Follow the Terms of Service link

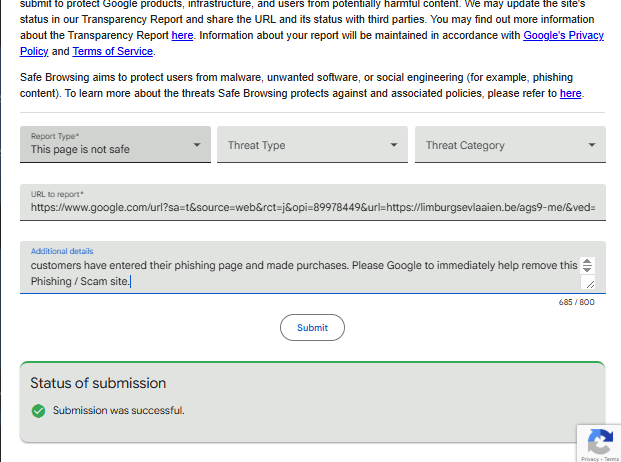pos(112,51)
